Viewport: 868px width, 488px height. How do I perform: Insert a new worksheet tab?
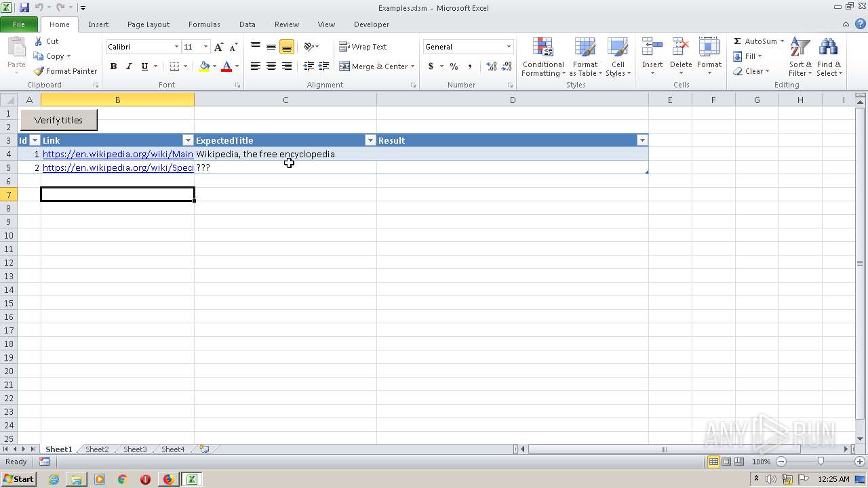coord(204,449)
